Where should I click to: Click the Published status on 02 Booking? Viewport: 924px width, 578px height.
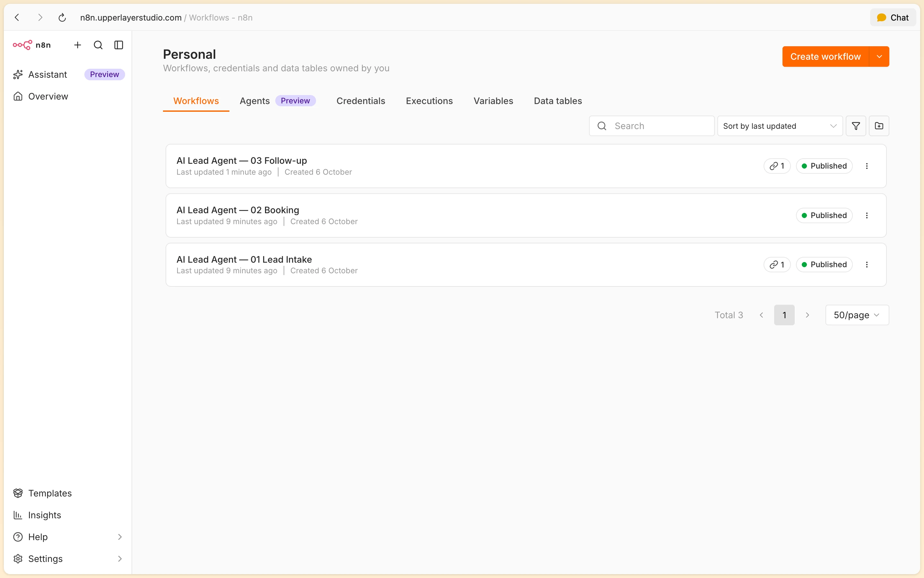pyautogui.click(x=824, y=215)
